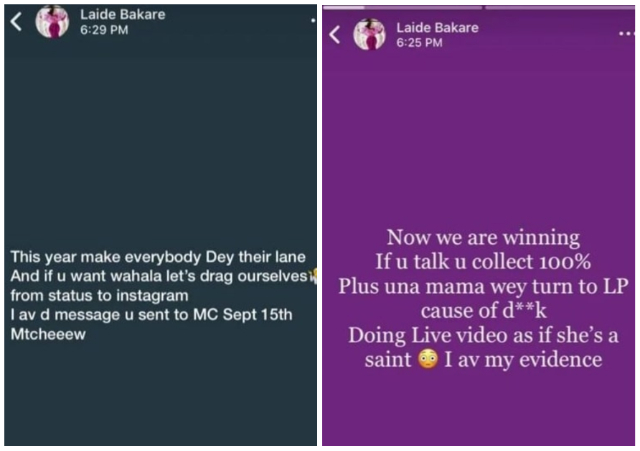Tap the cut-off emoji after "drag ourselves"
Viewport: 640px width, 451px height.
point(313,276)
